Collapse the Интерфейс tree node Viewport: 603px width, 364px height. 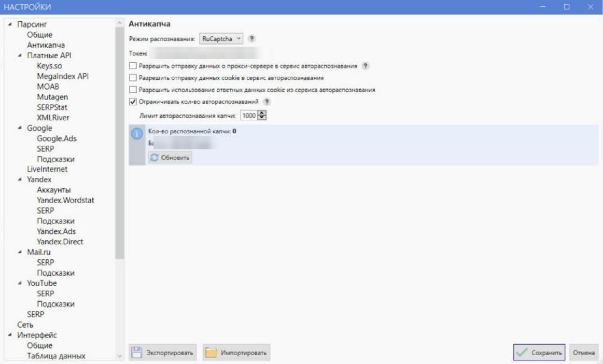point(10,335)
